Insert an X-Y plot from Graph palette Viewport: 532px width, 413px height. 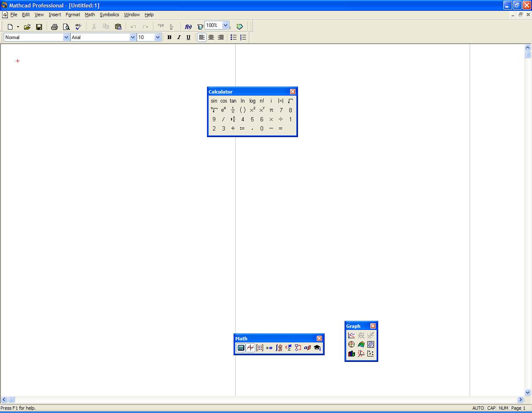[x=352, y=335]
